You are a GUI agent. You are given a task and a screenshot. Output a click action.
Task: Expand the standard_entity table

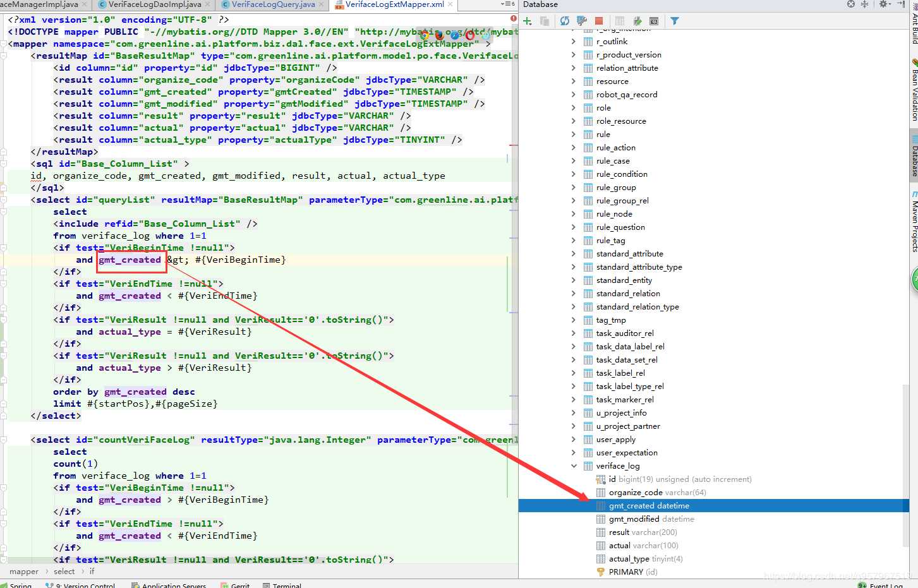[574, 280]
